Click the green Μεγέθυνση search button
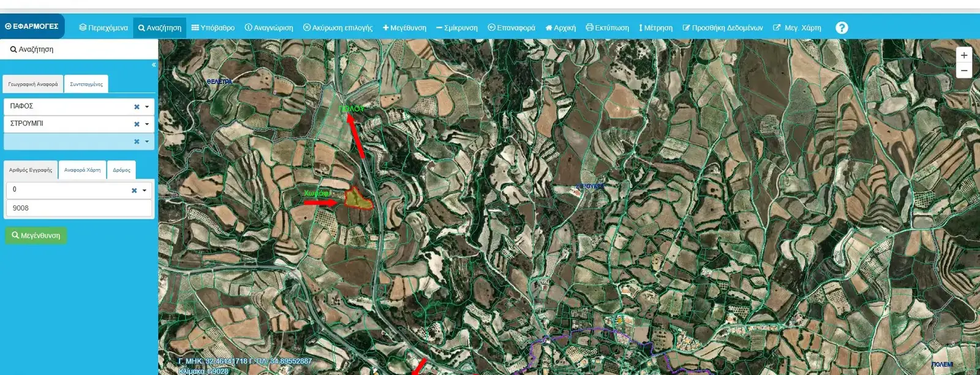This screenshot has width=980, height=375. click(36, 235)
